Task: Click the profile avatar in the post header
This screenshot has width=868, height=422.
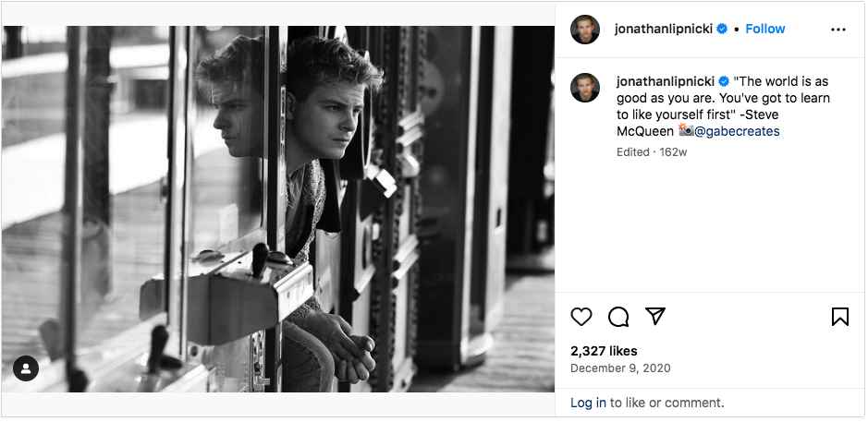Action: 585,30
